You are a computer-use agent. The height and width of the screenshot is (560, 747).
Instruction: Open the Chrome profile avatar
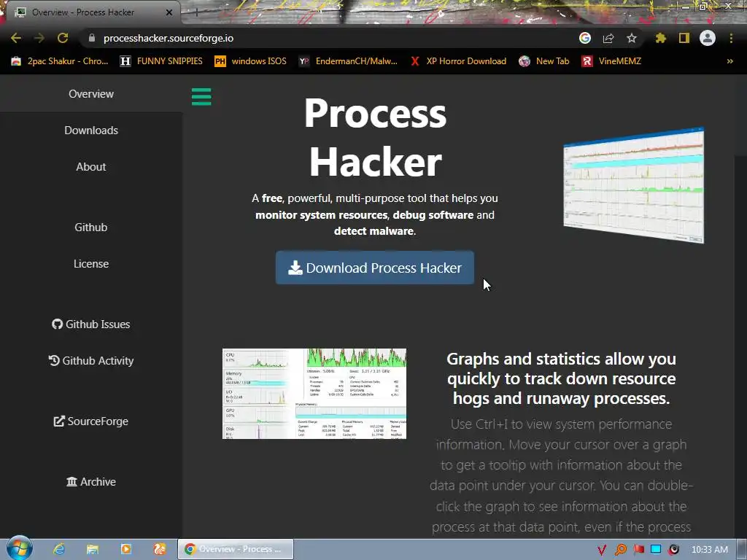[x=708, y=38]
